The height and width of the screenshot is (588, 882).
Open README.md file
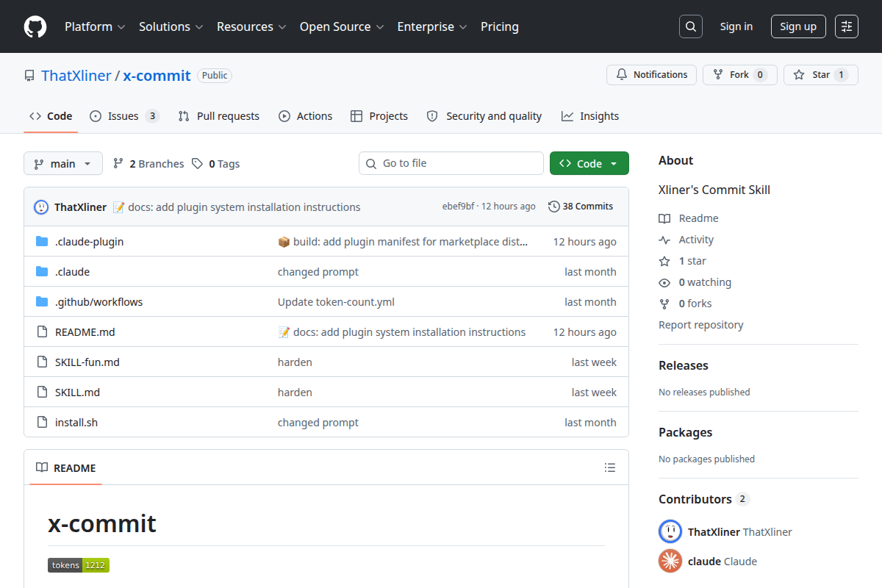pyautogui.click(x=85, y=332)
